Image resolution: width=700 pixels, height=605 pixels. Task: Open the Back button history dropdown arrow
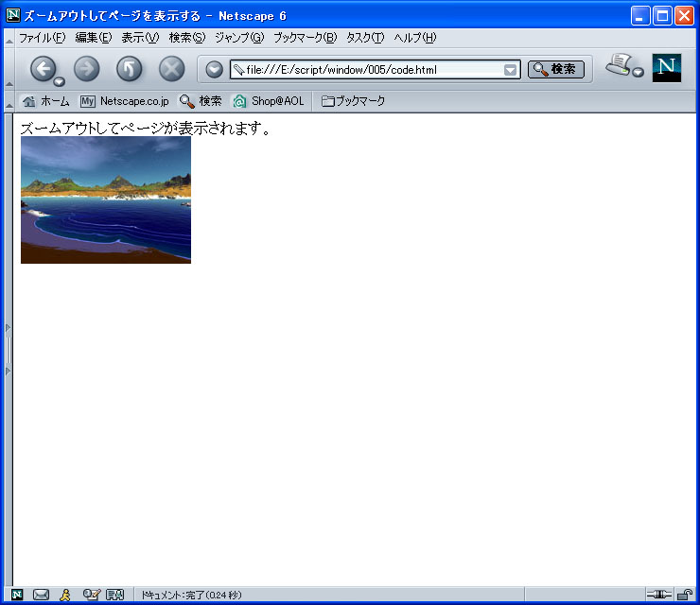click(60, 81)
